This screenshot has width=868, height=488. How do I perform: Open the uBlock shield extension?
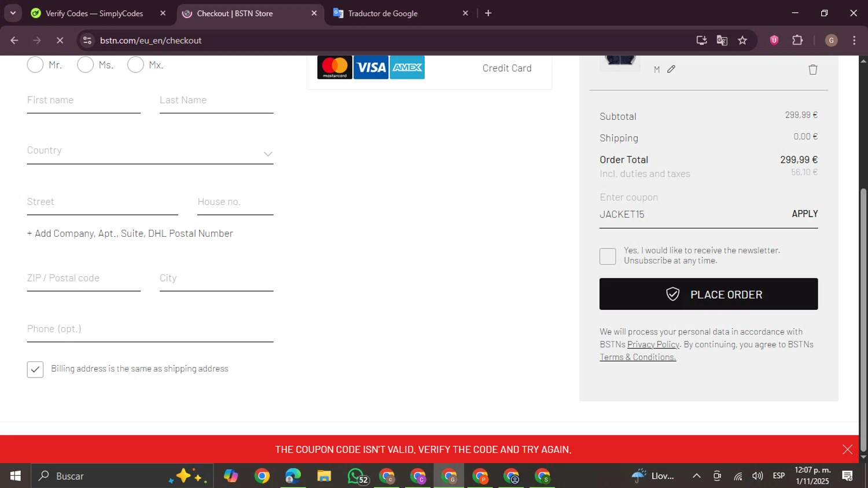click(774, 41)
